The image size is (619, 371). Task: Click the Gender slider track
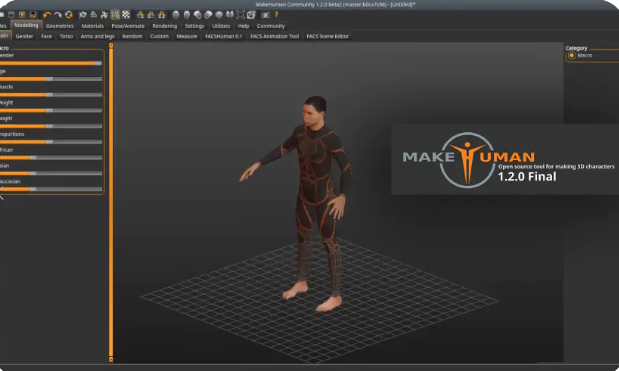point(51,63)
